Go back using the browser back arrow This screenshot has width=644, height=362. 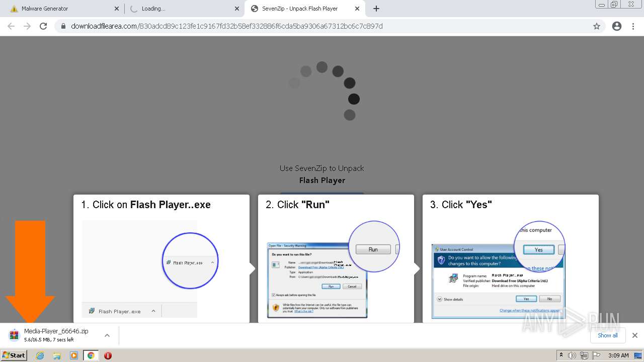11,26
